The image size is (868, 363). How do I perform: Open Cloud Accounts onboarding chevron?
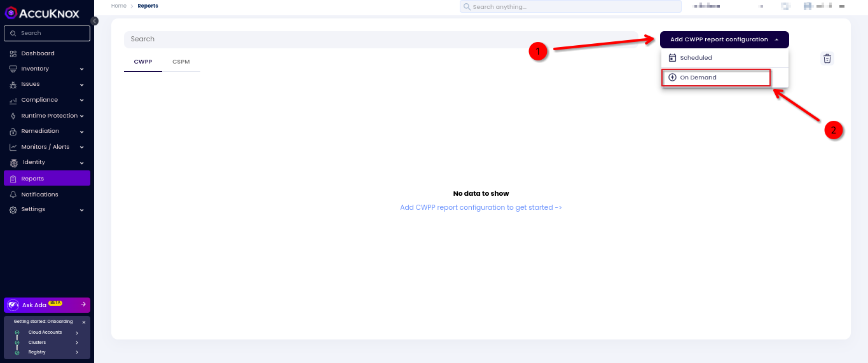[77, 332]
